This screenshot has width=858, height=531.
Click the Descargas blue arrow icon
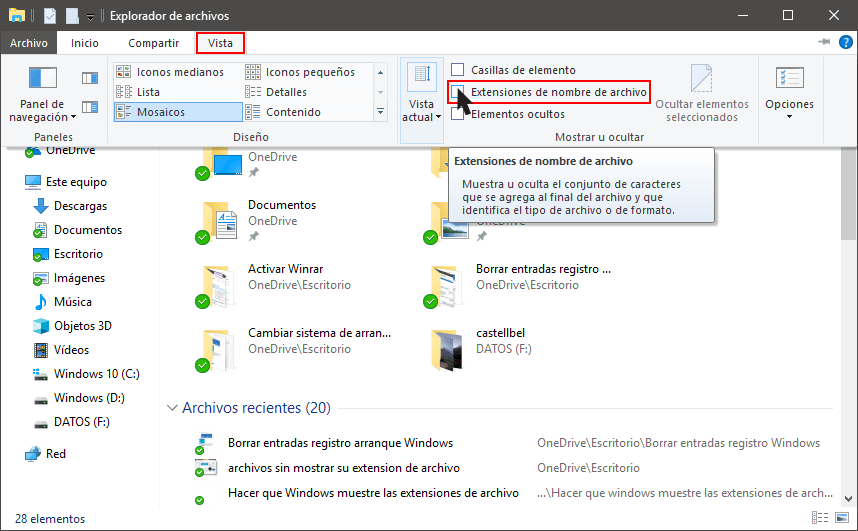click(x=40, y=206)
